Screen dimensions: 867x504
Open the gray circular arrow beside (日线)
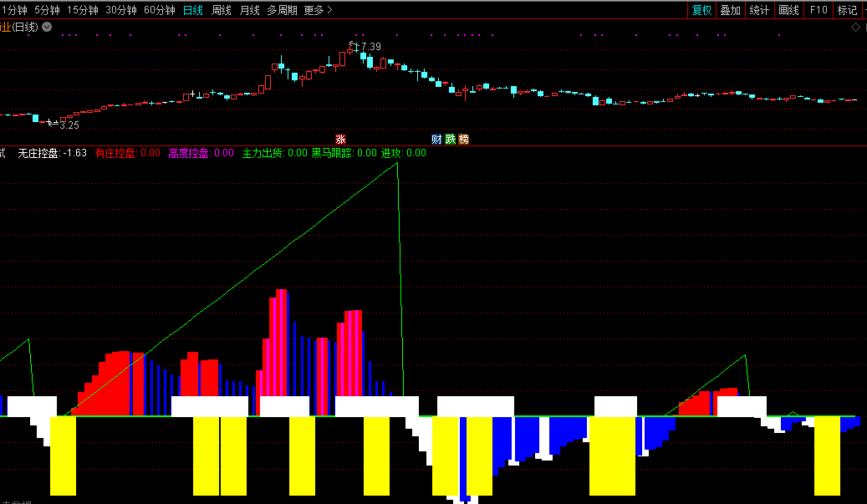click(47, 27)
